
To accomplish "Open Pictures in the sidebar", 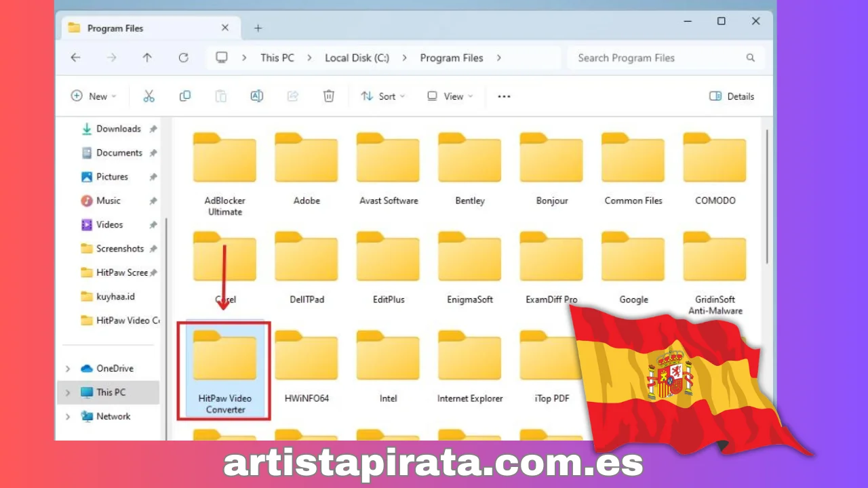I will tap(112, 176).
